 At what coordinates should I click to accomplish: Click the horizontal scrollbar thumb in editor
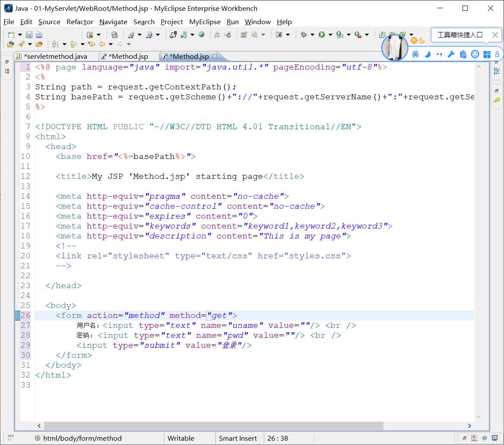[x=214, y=426]
